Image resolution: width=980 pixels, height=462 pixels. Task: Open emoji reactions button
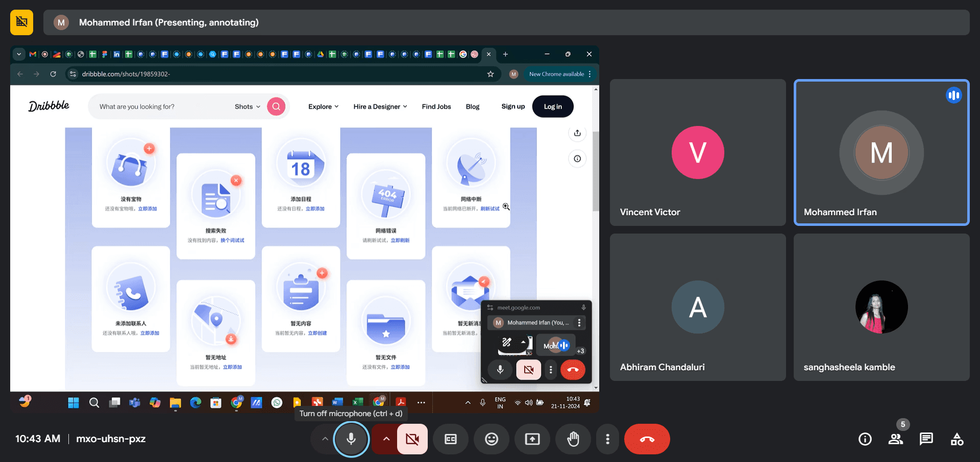click(492, 439)
